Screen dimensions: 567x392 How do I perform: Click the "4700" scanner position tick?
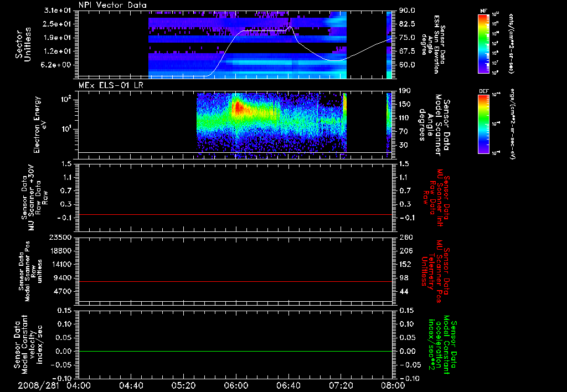tap(62, 291)
